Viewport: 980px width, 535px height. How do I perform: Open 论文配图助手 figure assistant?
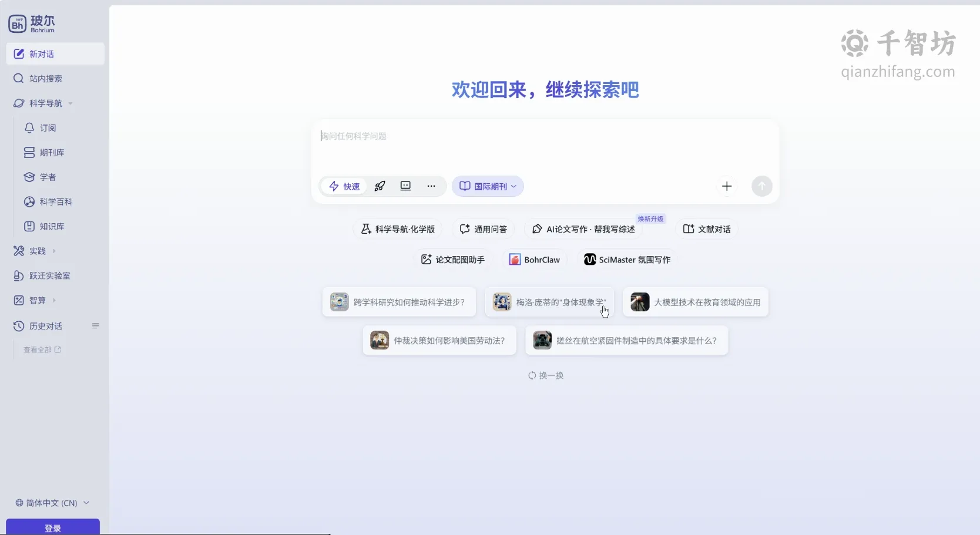(452, 260)
